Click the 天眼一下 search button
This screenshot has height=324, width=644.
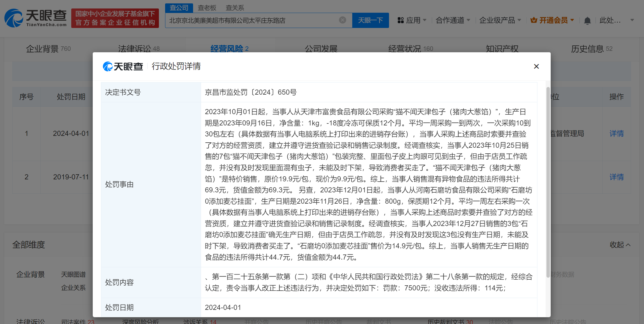click(x=371, y=20)
